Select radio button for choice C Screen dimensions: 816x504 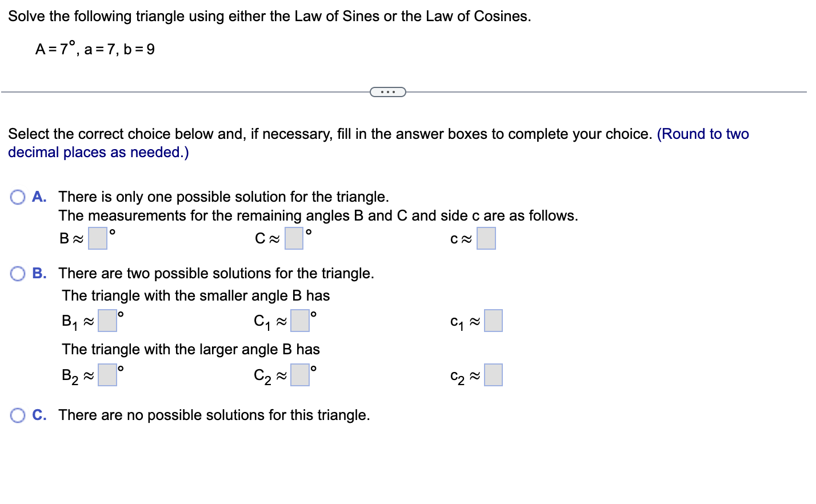click(x=17, y=415)
